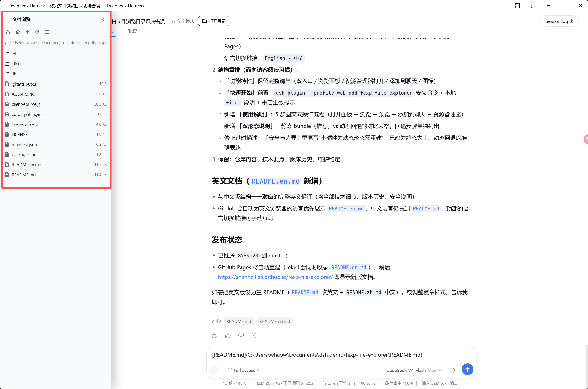Maximize the DeepSeek Harness window

coord(564,6)
